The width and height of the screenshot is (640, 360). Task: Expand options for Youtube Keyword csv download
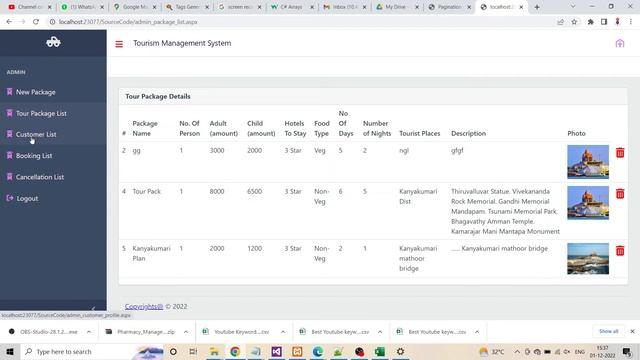coord(283,332)
